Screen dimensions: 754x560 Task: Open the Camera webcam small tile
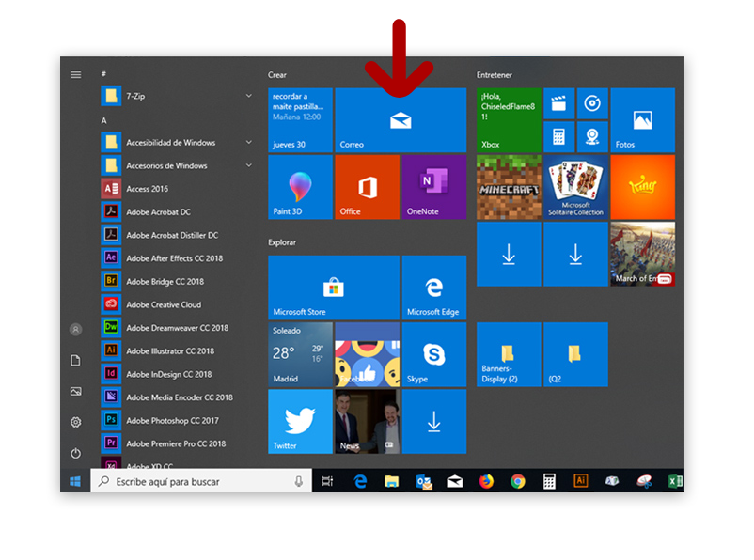click(592, 137)
